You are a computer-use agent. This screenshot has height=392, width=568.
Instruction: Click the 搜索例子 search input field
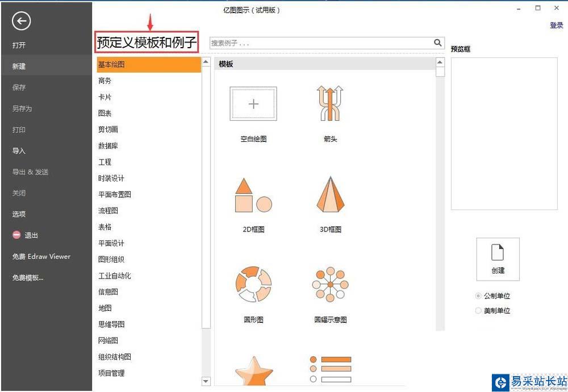pyautogui.click(x=321, y=43)
